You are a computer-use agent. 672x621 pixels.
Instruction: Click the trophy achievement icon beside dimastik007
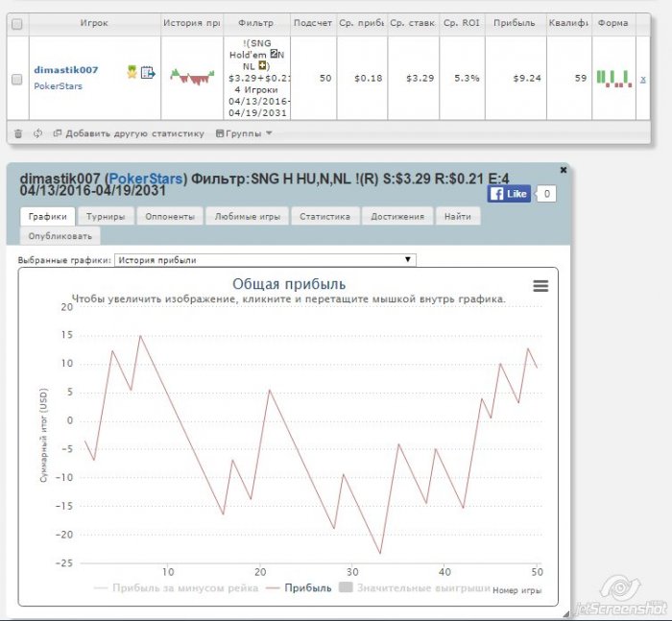[132, 72]
